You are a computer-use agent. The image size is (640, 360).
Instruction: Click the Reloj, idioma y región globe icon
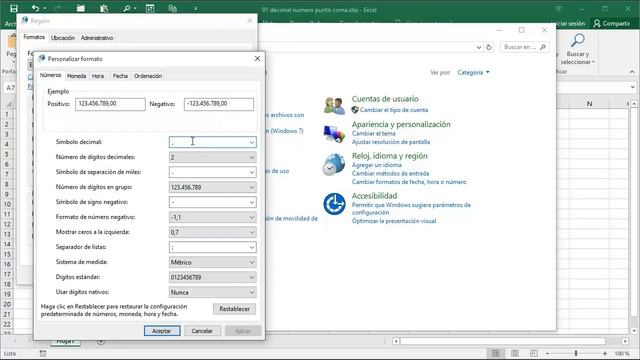(x=334, y=164)
